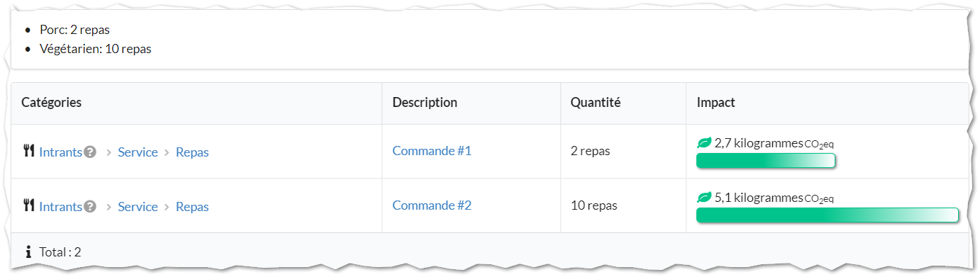The height and width of the screenshot is (277, 980).
Task: Click the fork-knife icon in Commande #1 row
Action: tap(29, 151)
